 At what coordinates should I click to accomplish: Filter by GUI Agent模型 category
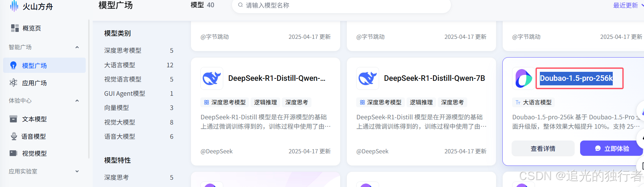tap(139, 93)
